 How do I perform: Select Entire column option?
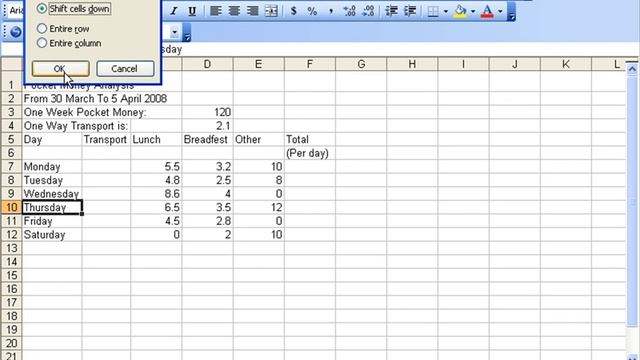click(x=69, y=43)
